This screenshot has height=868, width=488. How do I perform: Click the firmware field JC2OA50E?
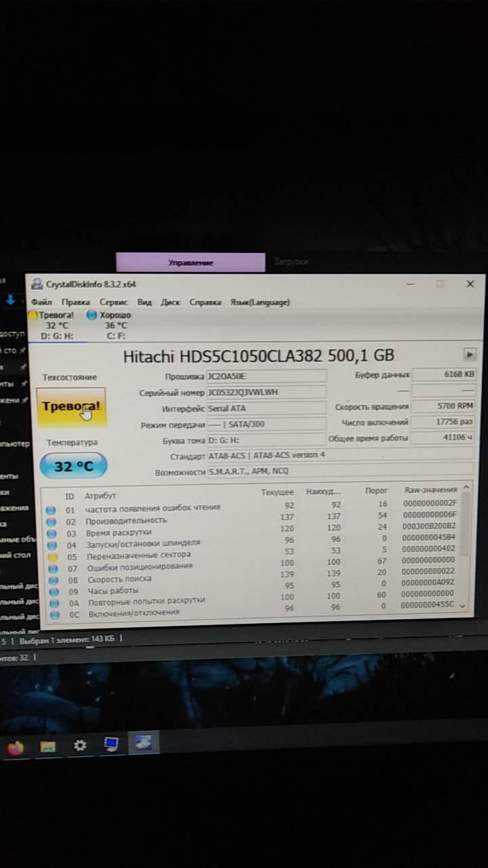(266, 376)
